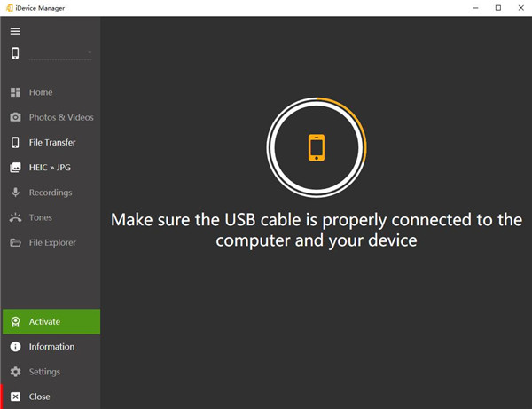The height and width of the screenshot is (409, 532).
Task: Click the Close item in sidebar
Action: [x=39, y=397]
